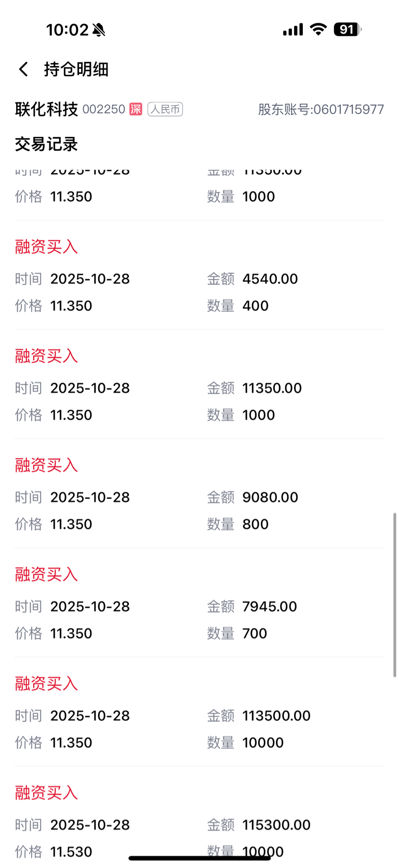Tap the battery indicator showing 91

(x=347, y=29)
